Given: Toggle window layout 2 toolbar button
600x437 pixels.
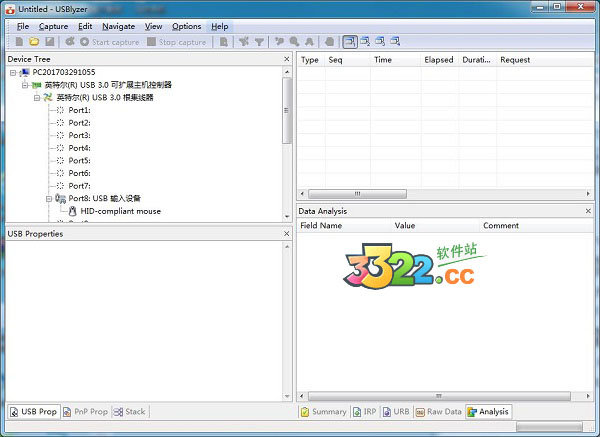Looking at the screenshot, I should 365,42.
